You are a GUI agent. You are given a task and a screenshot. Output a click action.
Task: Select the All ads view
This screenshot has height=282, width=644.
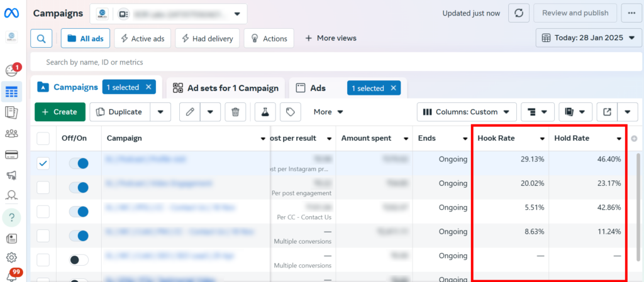[x=86, y=38]
